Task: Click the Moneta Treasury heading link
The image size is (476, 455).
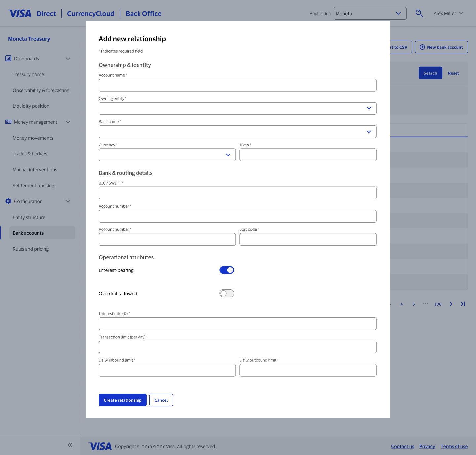Action: click(29, 39)
